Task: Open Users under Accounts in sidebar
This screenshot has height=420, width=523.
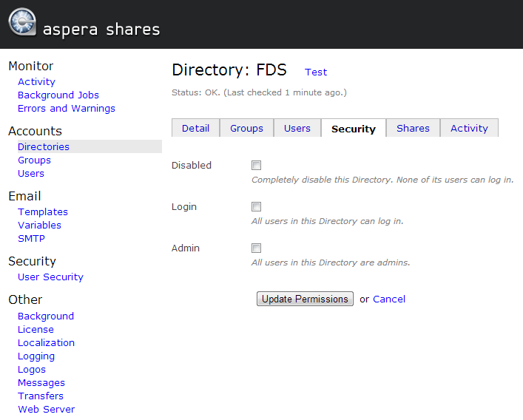Action: [31, 173]
